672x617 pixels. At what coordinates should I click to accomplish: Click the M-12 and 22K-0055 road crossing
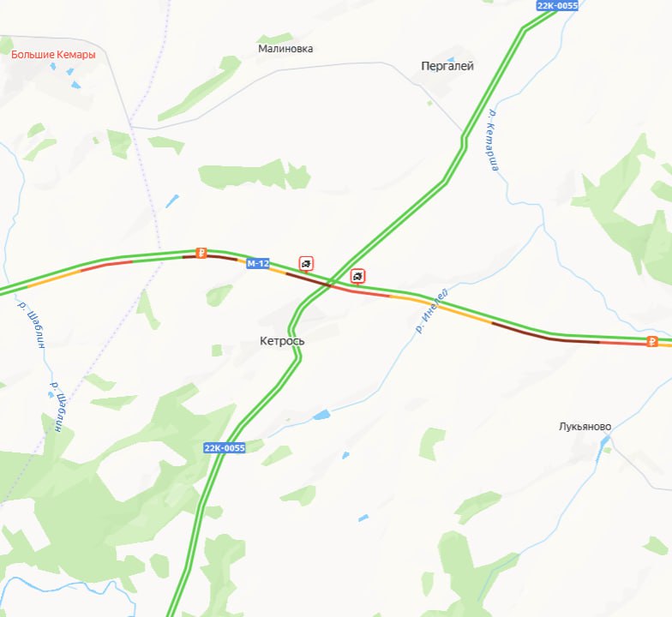tap(329, 285)
